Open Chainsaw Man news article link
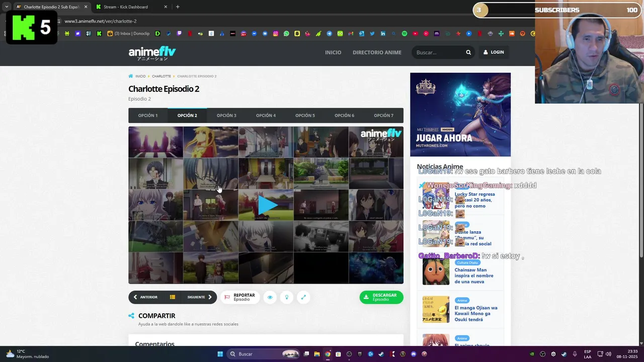Image resolution: width=644 pixels, height=362 pixels. pyautogui.click(x=474, y=276)
